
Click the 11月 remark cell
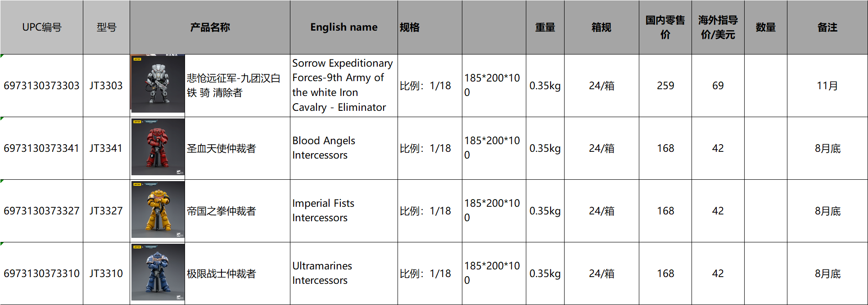click(827, 86)
